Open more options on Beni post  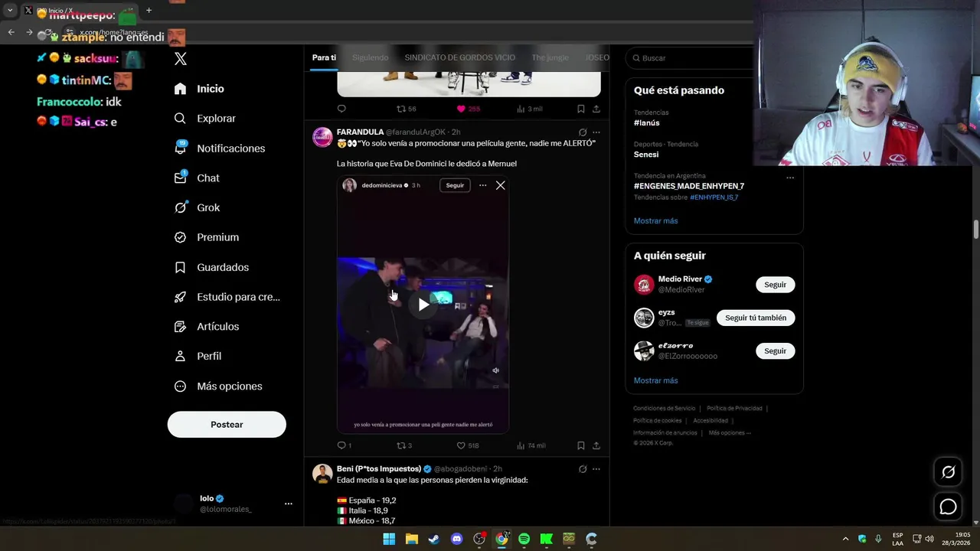point(596,469)
